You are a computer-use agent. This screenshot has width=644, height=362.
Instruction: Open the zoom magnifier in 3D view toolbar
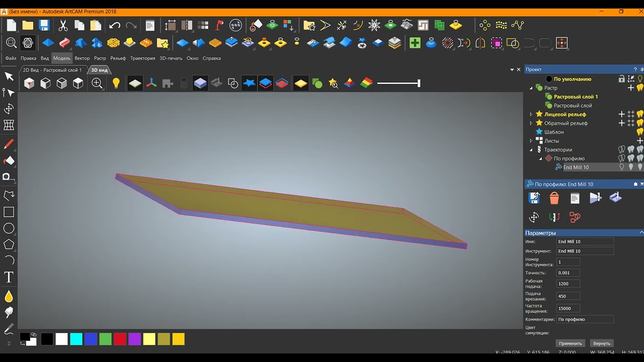tap(97, 83)
